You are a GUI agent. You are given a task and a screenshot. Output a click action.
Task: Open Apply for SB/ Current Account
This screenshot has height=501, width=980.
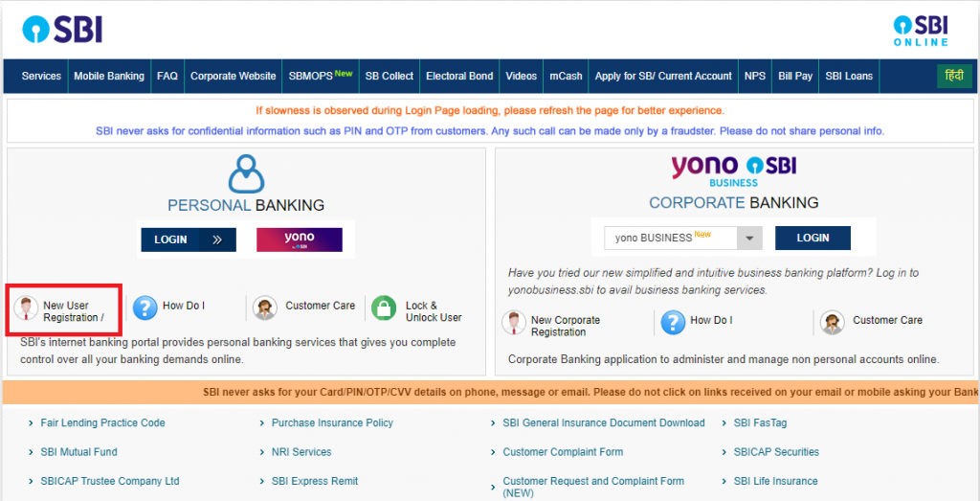(x=663, y=77)
